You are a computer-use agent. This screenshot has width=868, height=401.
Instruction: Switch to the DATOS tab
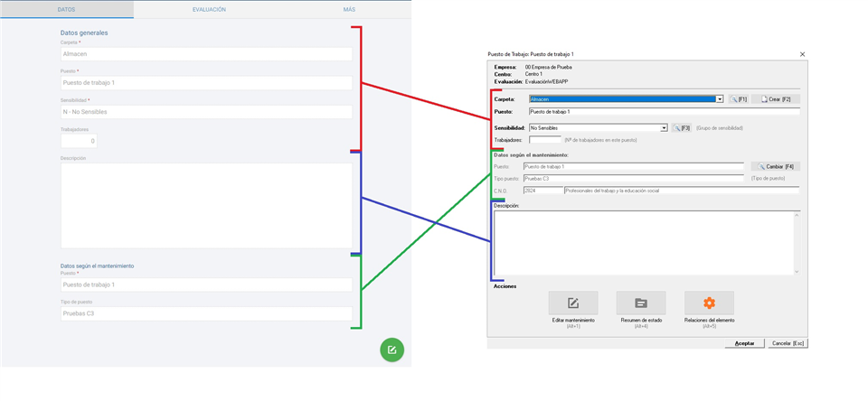(x=66, y=9)
